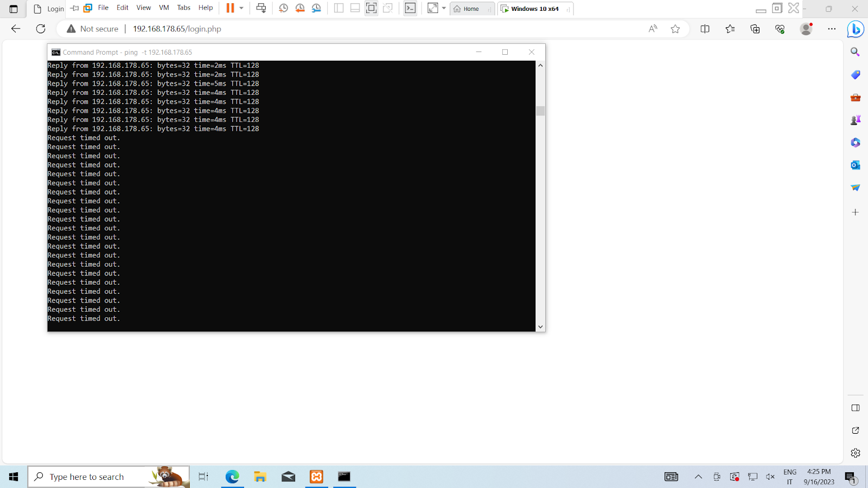Screen dimensions: 868x488
Task: Click the full screen mode icon
Action: point(371,8)
